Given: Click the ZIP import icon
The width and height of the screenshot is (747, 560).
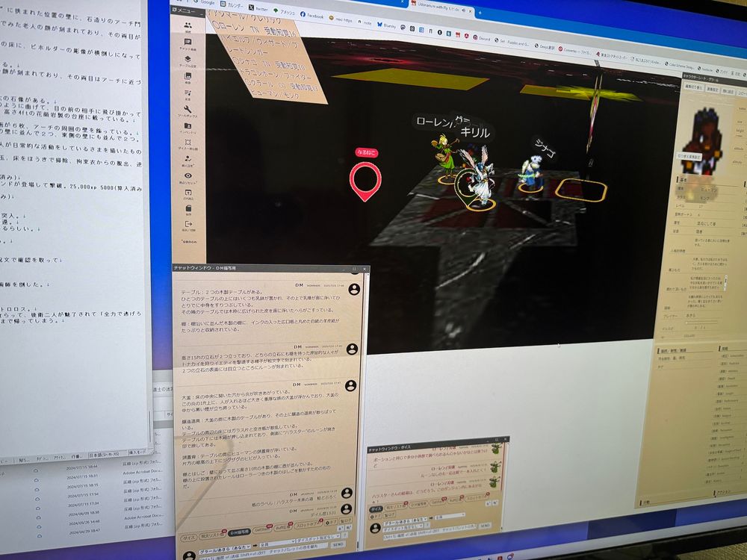Looking at the screenshot, I should pos(188,193).
